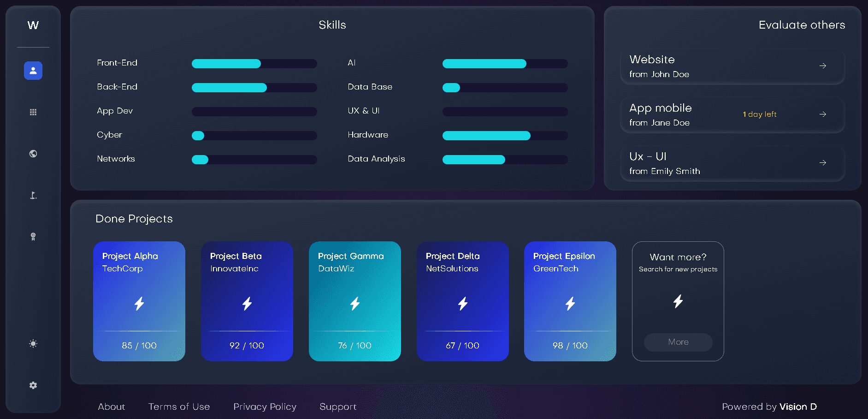Open the Privacy Policy link
The width and height of the screenshot is (868, 419).
tap(265, 407)
